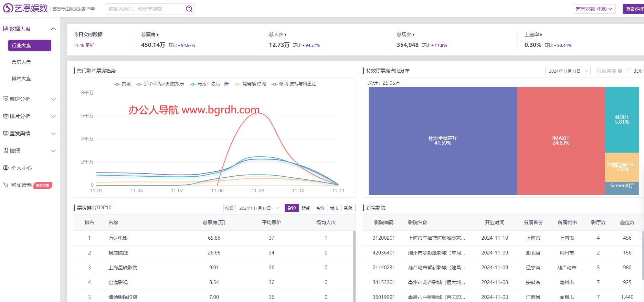Toggle the 服务费 checkbox
Viewport: 644px width, 302px height.
(x=598, y=71)
